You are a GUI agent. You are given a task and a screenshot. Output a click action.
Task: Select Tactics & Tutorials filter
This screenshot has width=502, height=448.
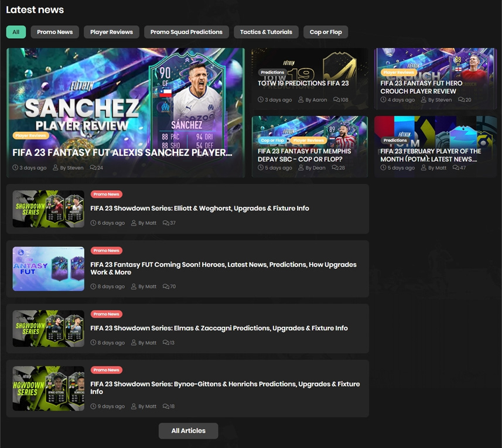pos(266,32)
